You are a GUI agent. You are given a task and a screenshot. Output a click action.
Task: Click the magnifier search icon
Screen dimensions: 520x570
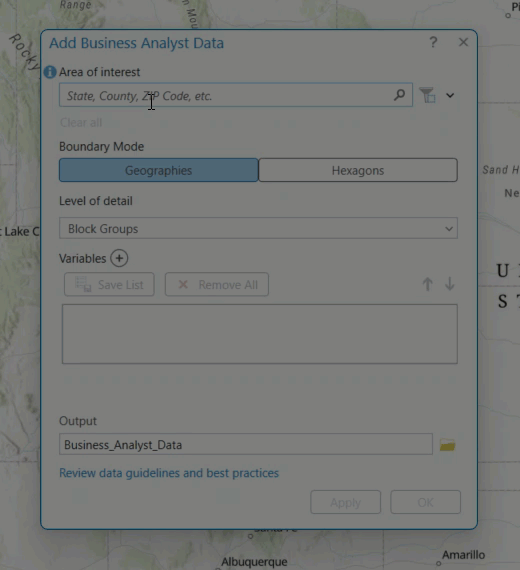click(399, 95)
